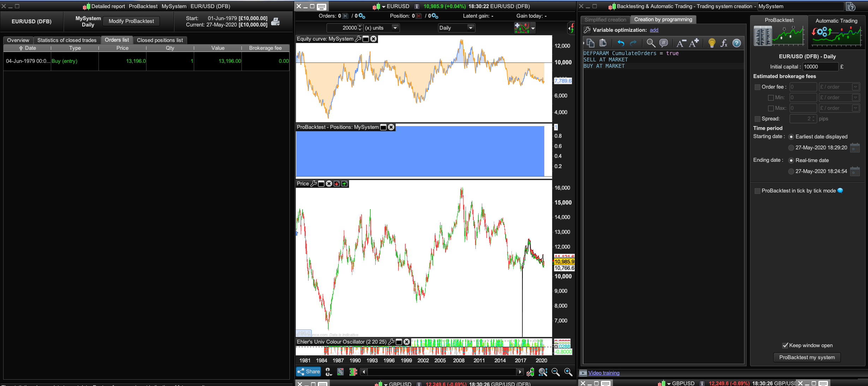Viewport: 868px width, 386px height.
Task: Click the comment code bubble icon
Action: pos(664,43)
